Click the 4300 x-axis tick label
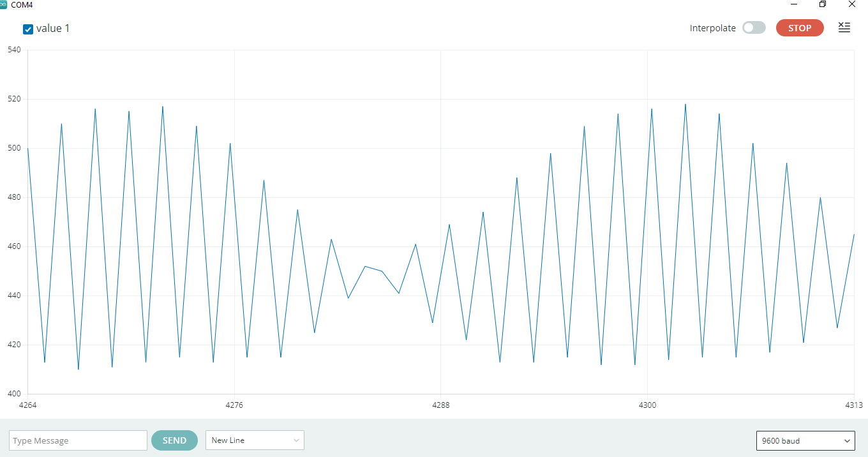This screenshot has height=457, width=868. coord(647,405)
